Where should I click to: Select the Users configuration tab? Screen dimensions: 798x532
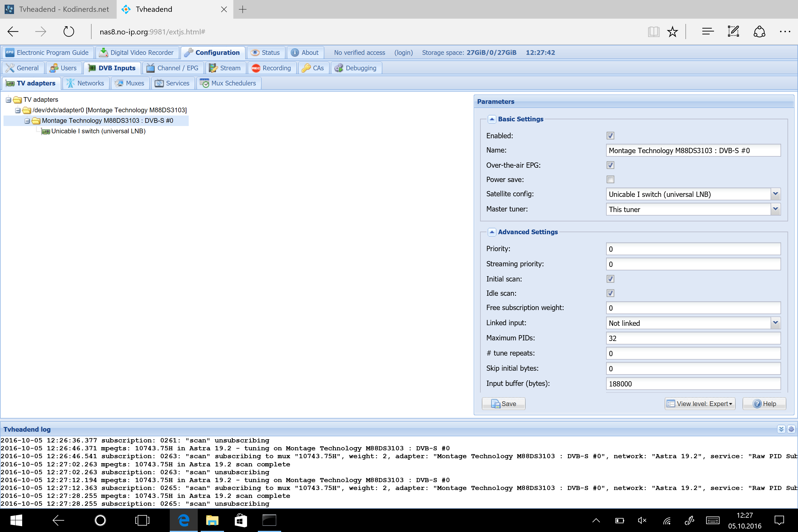tap(64, 68)
